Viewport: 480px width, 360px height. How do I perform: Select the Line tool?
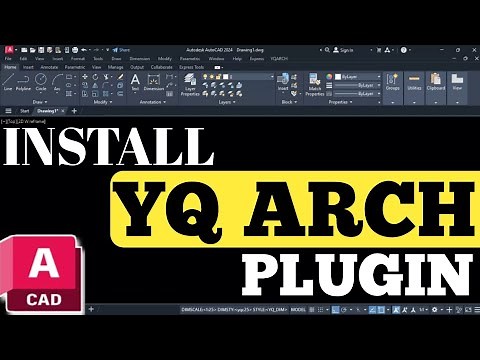[x=8, y=82]
